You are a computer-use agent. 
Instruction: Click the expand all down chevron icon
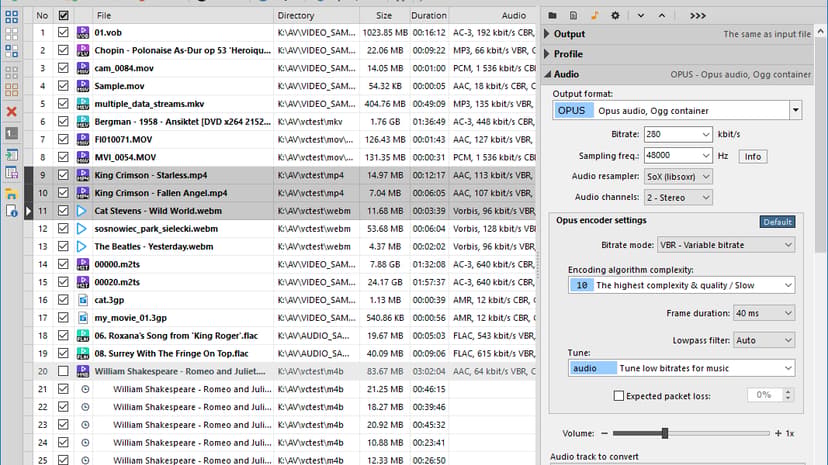point(641,15)
